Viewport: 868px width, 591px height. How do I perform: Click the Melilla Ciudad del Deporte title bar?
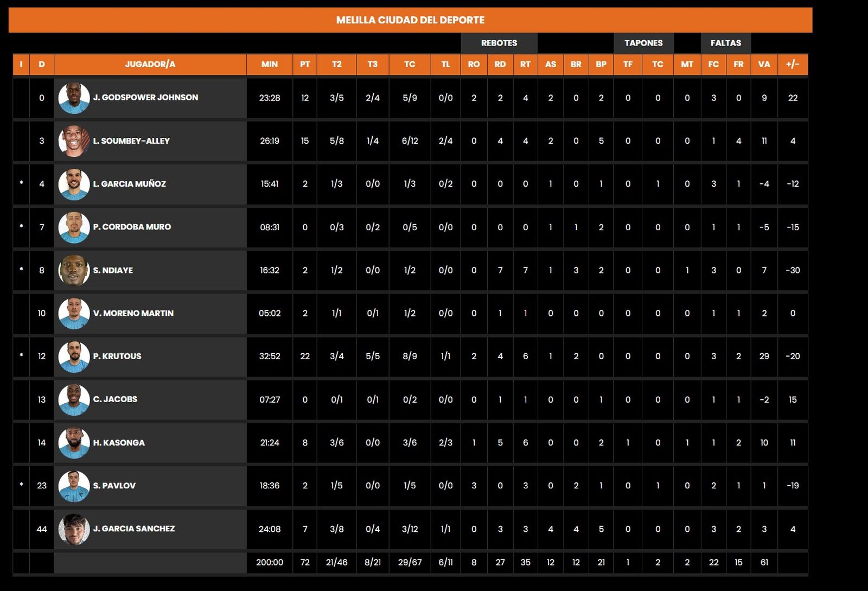tap(410, 20)
